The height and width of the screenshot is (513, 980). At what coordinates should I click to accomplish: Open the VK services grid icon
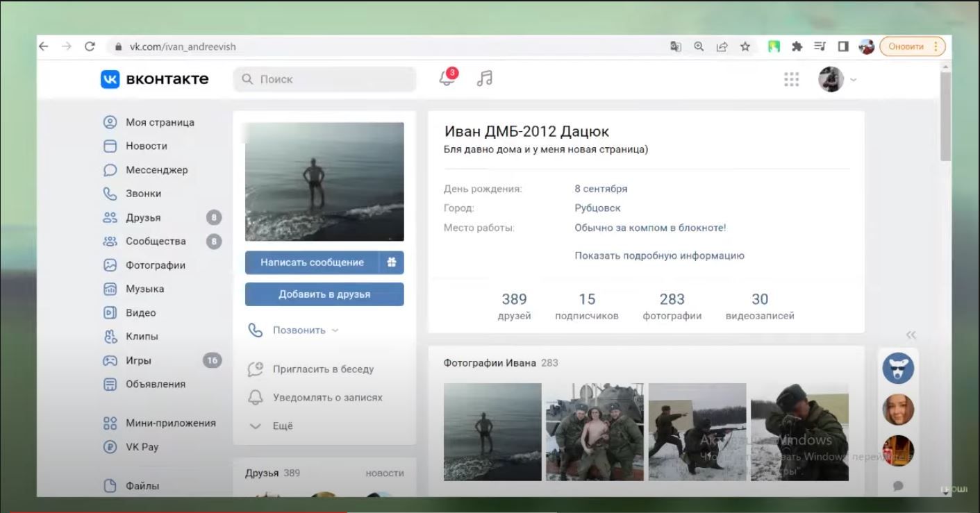[x=791, y=79]
